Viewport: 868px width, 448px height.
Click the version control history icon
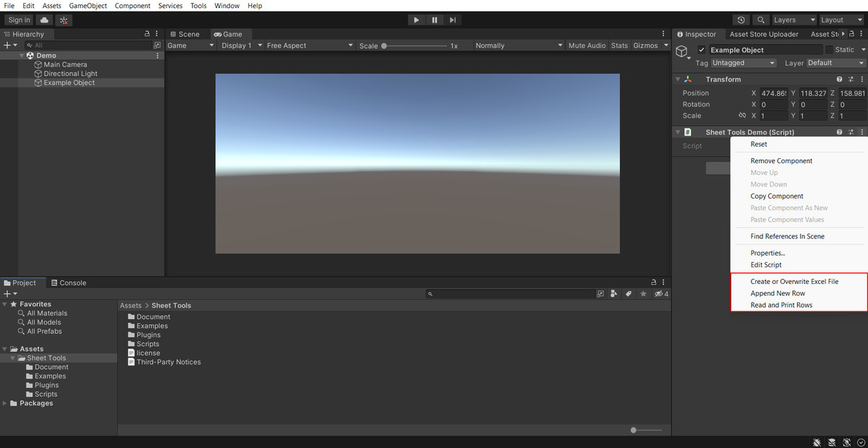point(739,20)
